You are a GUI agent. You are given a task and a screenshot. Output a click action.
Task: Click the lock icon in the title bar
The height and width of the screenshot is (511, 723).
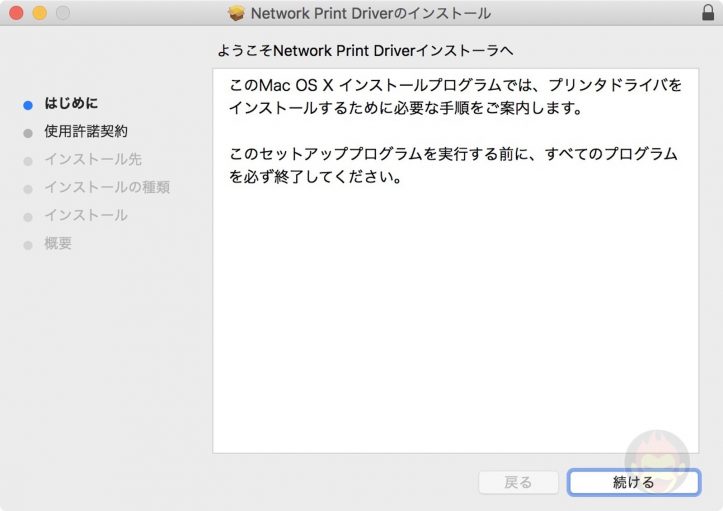point(708,12)
